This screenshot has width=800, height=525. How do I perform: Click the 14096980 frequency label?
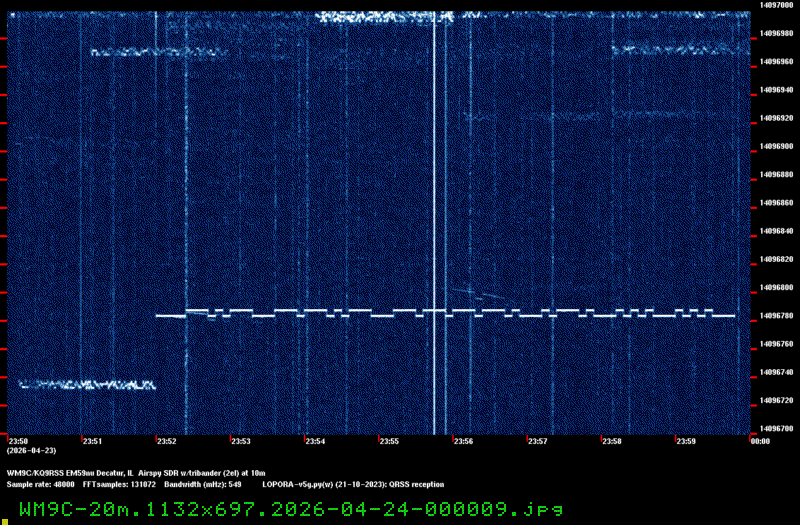[x=776, y=33]
